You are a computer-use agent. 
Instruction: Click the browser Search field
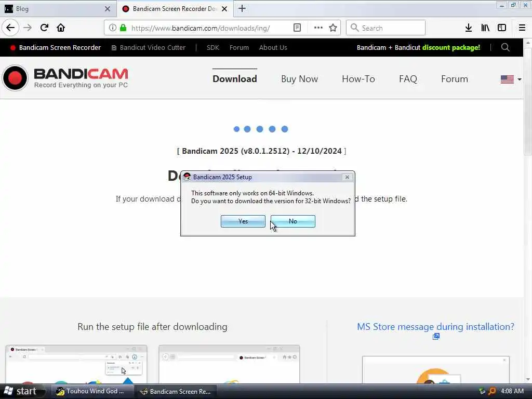[385, 28]
